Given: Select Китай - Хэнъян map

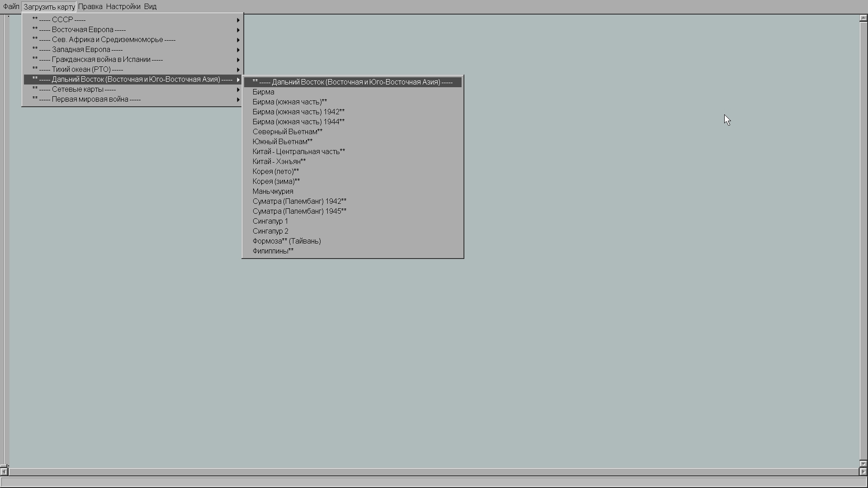Looking at the screenshot, I should (x=279, y=162).
